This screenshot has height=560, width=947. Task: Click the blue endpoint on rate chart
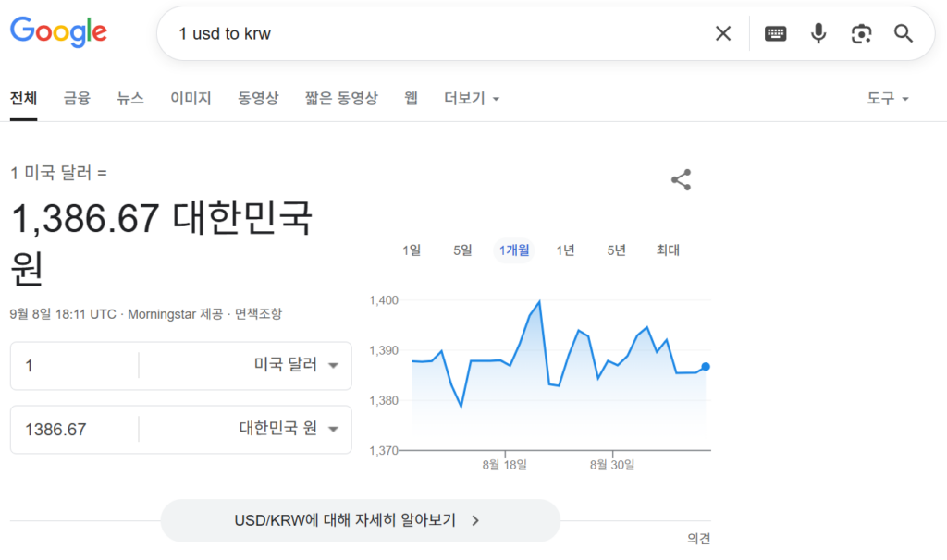706,367
